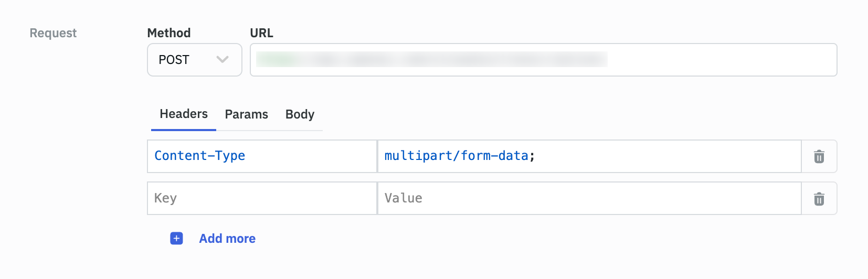The height and width of the screenshot is (279, 868).
Task: Switch to the Headers tab
Action: (184, 114)
